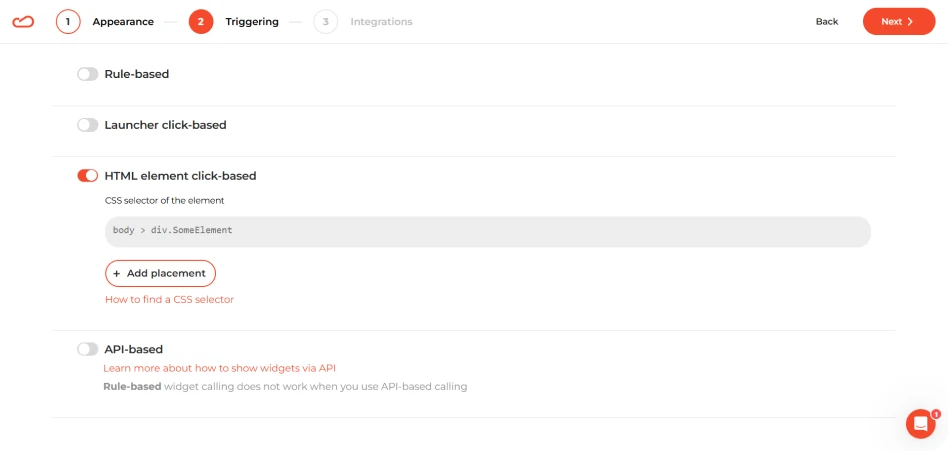The image size is (948, 451).
Task: Click the step 2 circle icon
Action: [x=201, y=22]
